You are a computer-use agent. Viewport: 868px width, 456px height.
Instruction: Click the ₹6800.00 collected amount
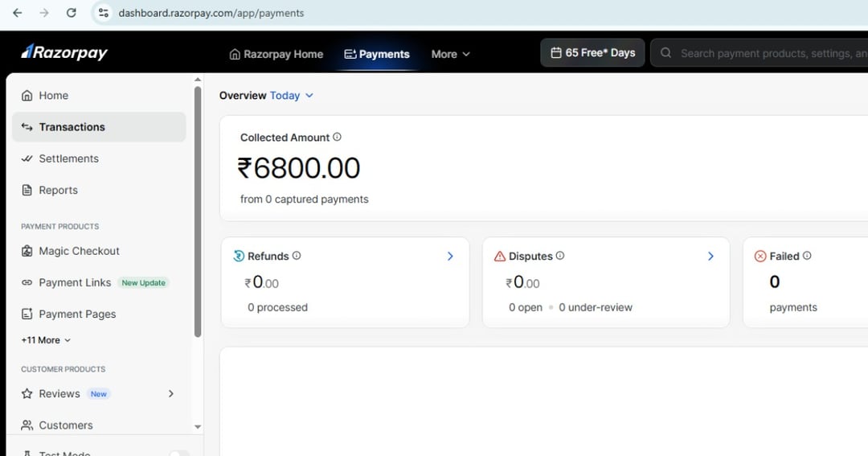(299, 168)
